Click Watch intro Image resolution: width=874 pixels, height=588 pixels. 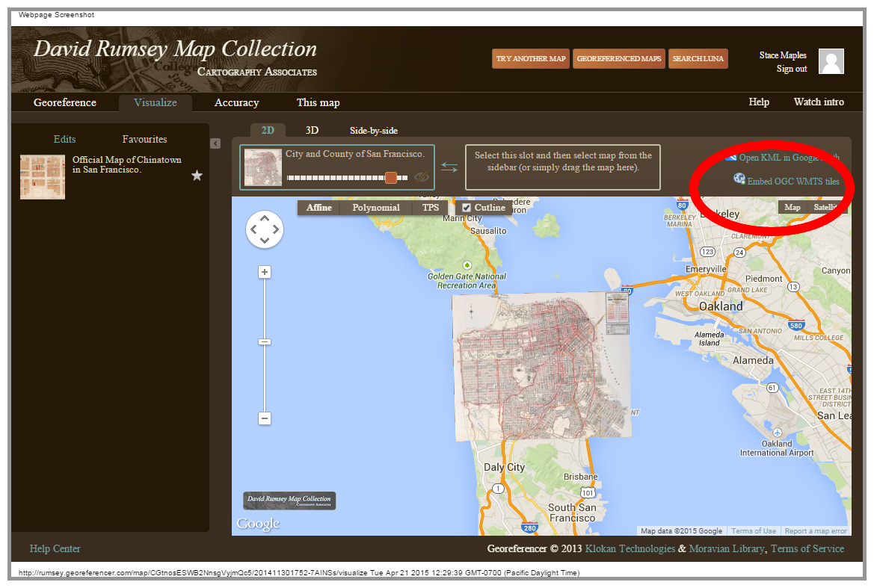(x=819, y=102)
